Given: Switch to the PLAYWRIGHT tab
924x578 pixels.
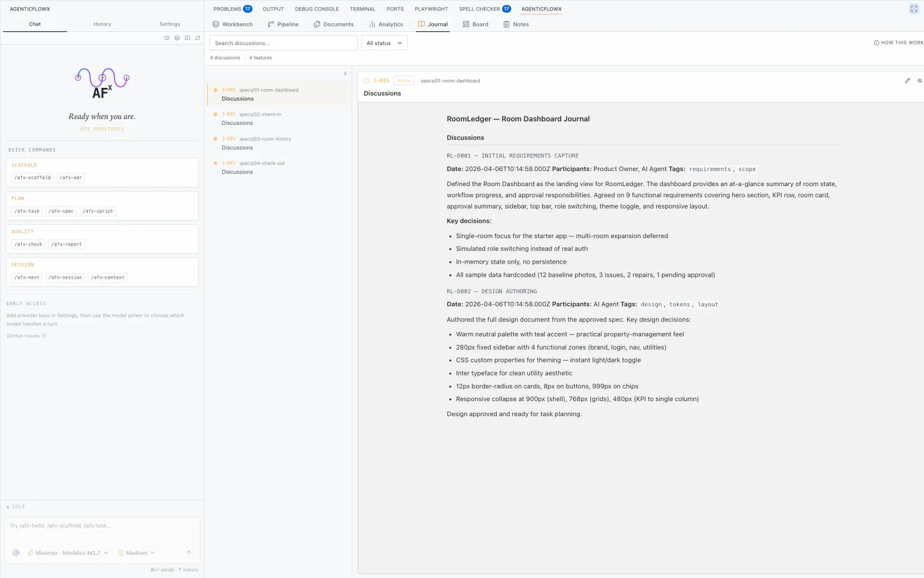Looking at the screenshot, I should tap(431, 9).
